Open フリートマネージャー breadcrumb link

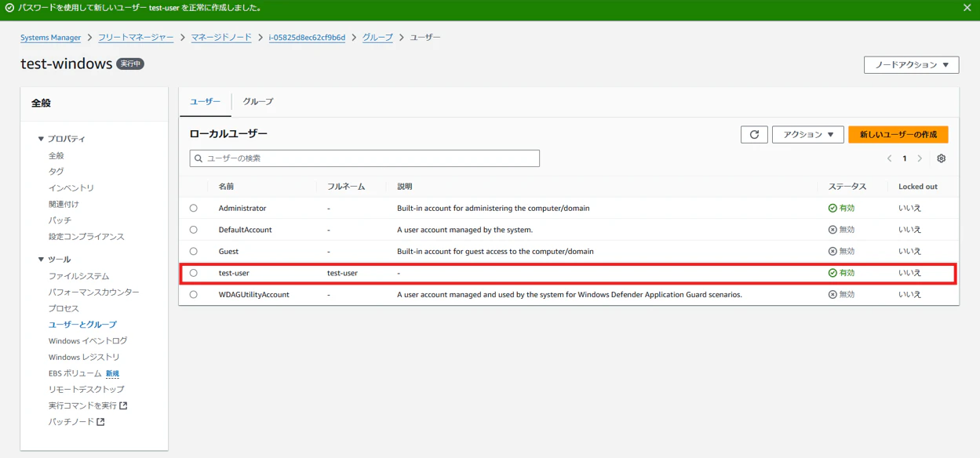coord(136,38)
